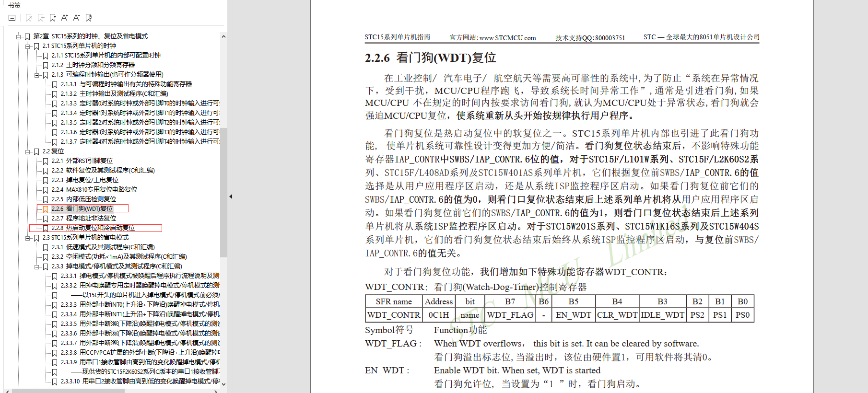Viewport: 868px width, 393px height.
Task: Collapse the 2.2 复位 tree node
Action: click(x=28, y=151)
